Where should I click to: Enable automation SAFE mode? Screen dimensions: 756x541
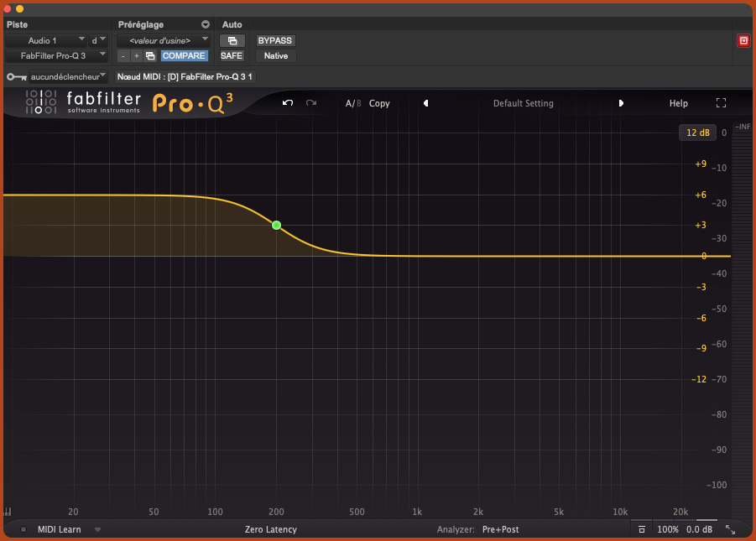(232, 55)
